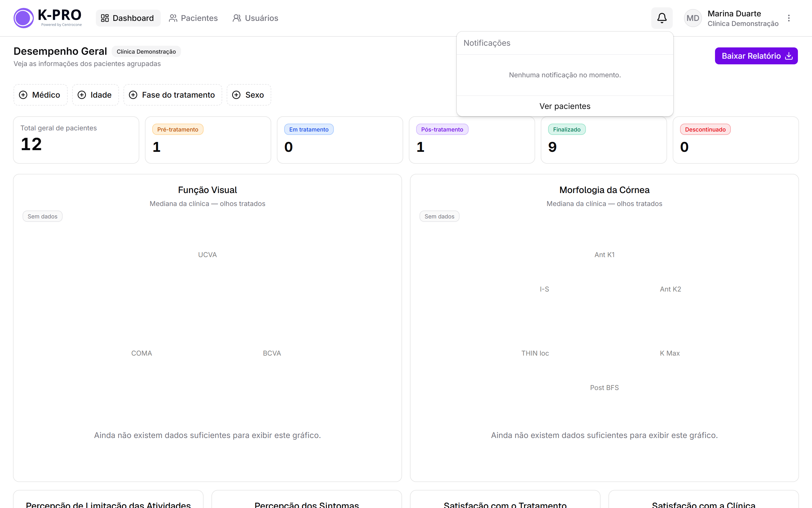The width and height of the screenshot is (812, 508).
Task: Click Sem dados badge in Função Visual
Action: 42,216
